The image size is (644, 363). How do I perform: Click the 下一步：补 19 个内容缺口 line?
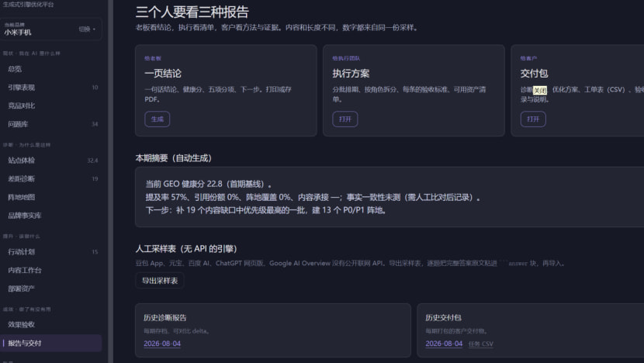pos(265,210)
